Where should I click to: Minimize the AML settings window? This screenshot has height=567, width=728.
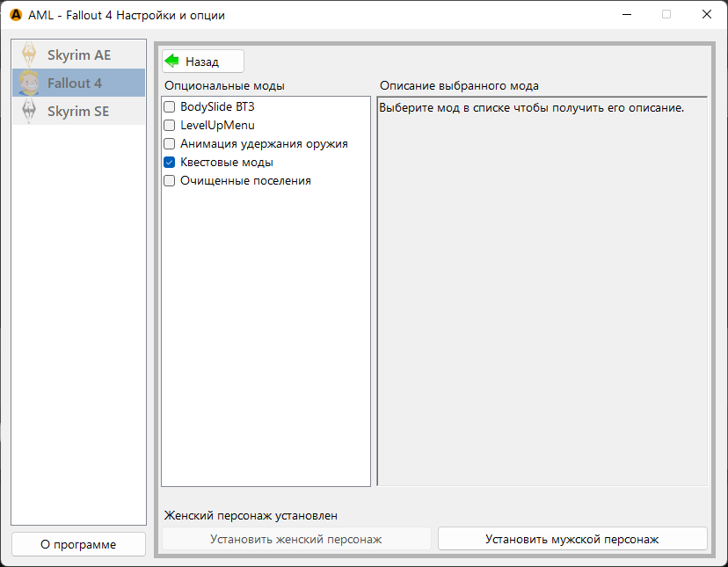click(x=627, y=15)
